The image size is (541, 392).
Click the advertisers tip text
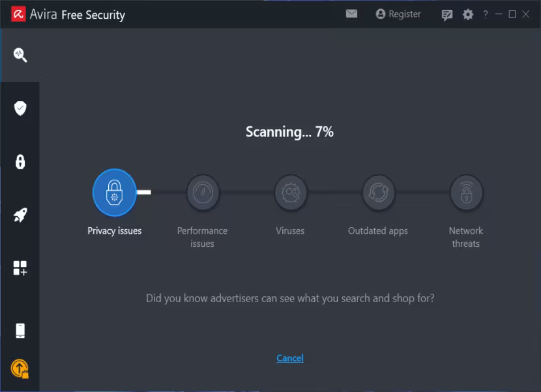pos(290,298)
